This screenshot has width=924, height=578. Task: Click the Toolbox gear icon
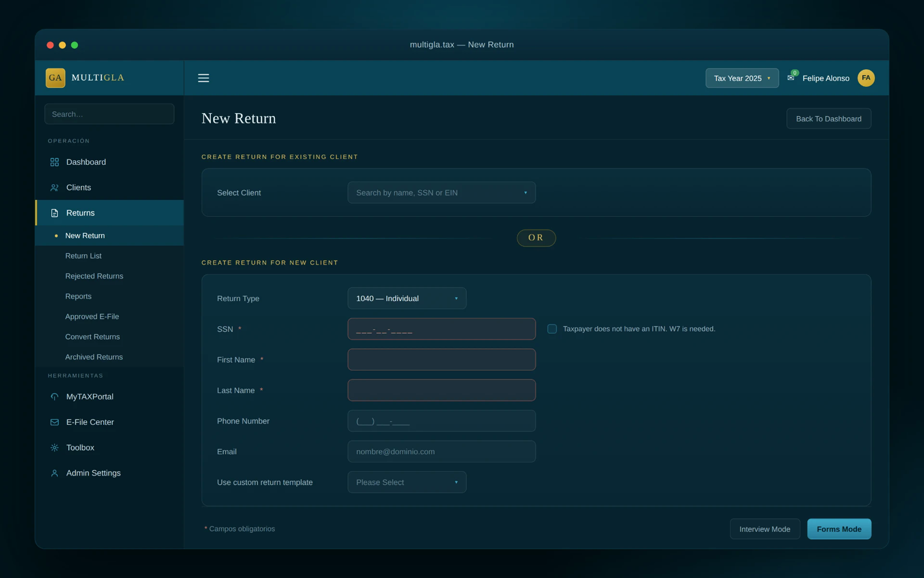(54, 448)
